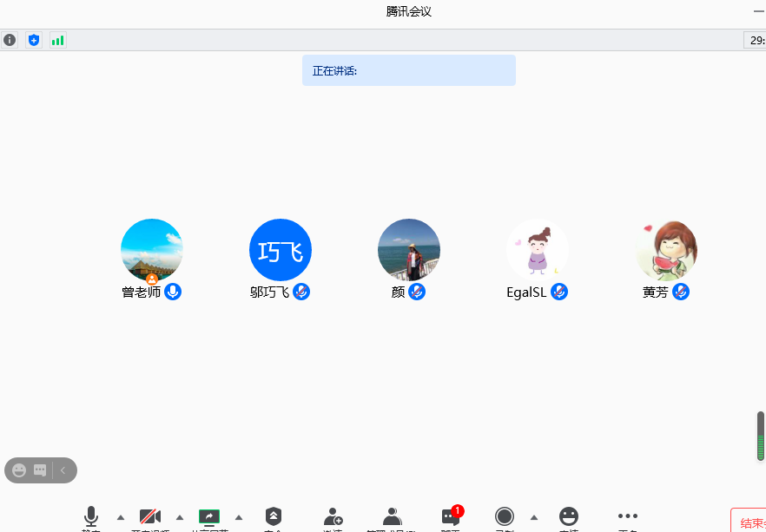
Task: Toggle the camera video button
Action: [x=150, y=517]
